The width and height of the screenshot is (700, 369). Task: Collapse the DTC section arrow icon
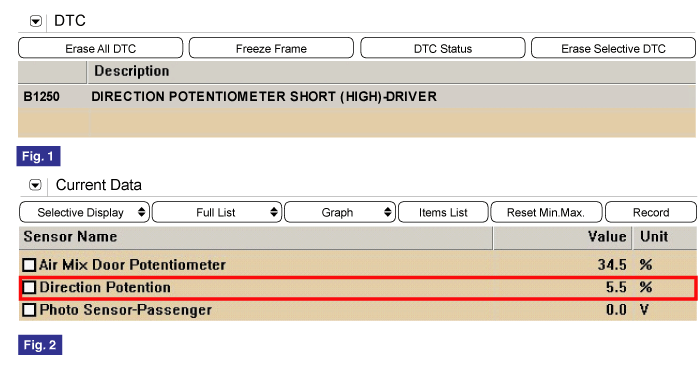pos(36,21)
